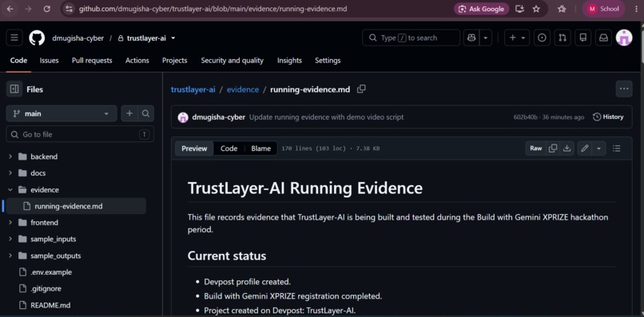Open dmugisha-cyber owner link in header
The height and width of the screenshot is (317, 644).
click(78, 38)
